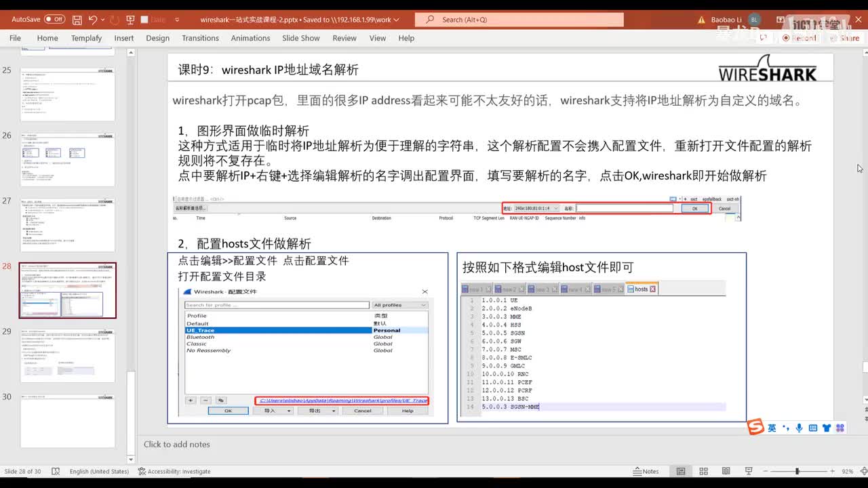Select slide 30 thumbnail
Viewport: 868px width, 488px height.
pyautogui.click(x=68, y=421)
